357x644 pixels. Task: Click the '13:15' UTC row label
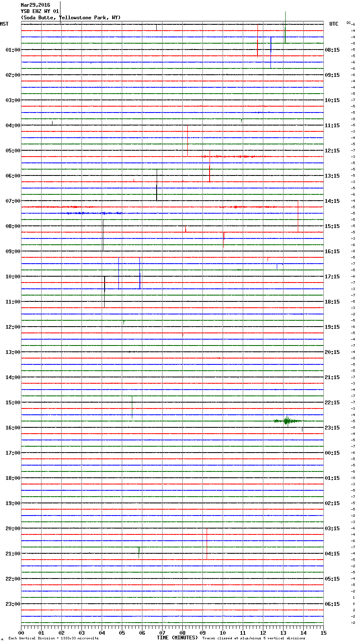coord(332,176)
